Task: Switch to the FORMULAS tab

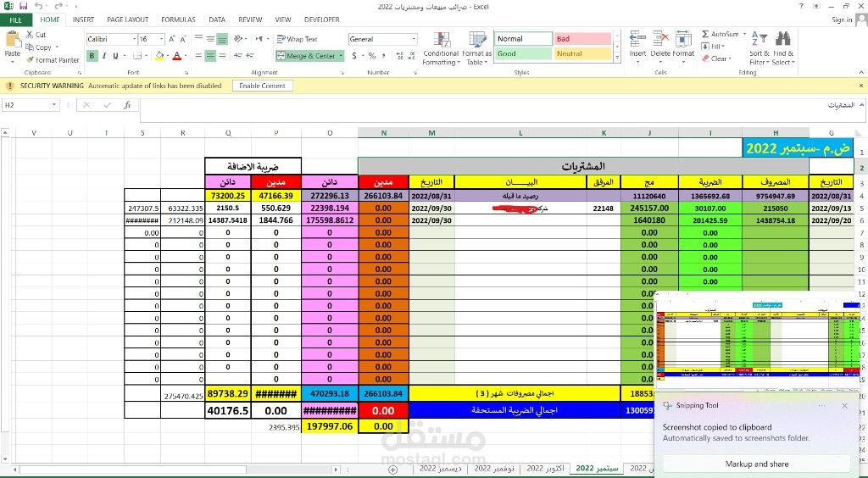Action: tap(178, 19)
